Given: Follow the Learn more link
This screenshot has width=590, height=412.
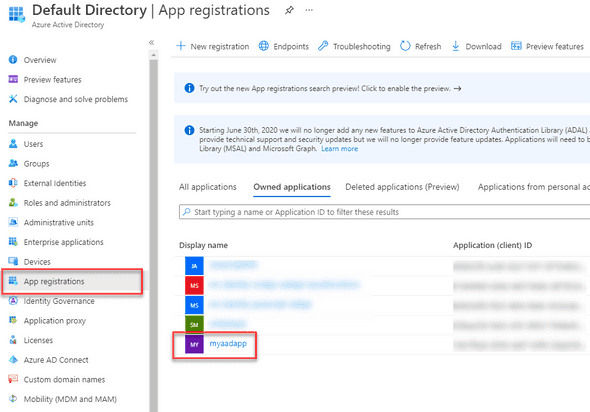Looking at the screenshot, I should [x=339, y=149].
